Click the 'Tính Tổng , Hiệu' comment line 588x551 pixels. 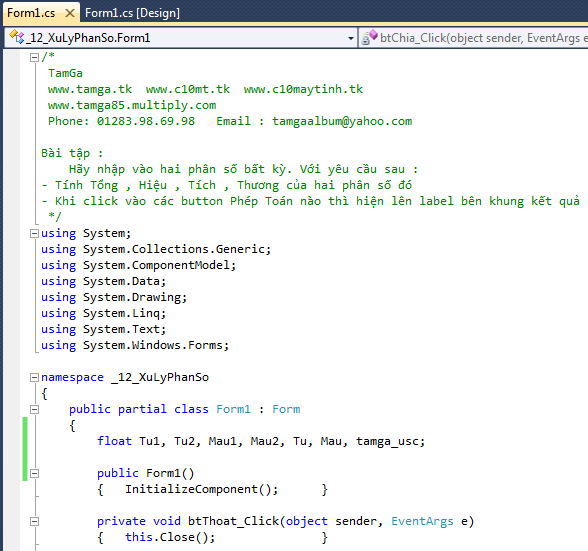click(x=226, y=185)
